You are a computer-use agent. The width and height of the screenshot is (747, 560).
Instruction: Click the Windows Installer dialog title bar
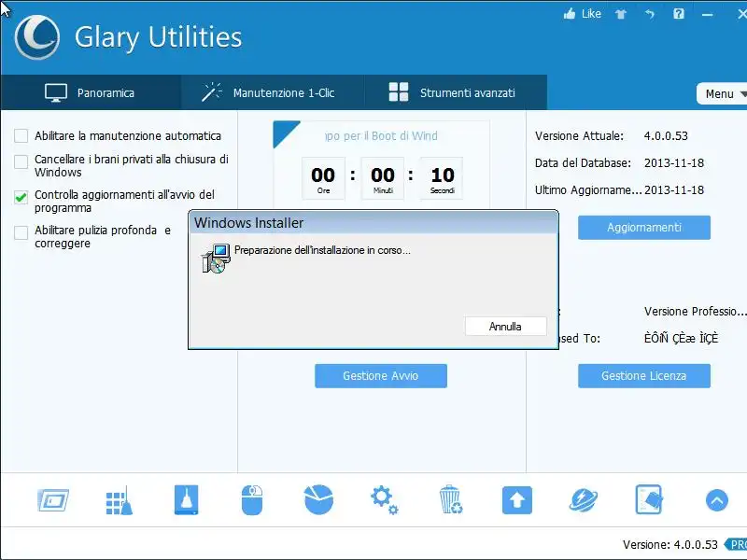tap(373, 222)
